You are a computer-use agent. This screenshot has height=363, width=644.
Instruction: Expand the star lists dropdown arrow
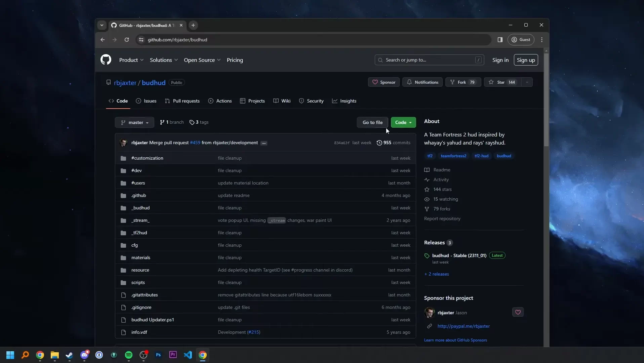527,82
